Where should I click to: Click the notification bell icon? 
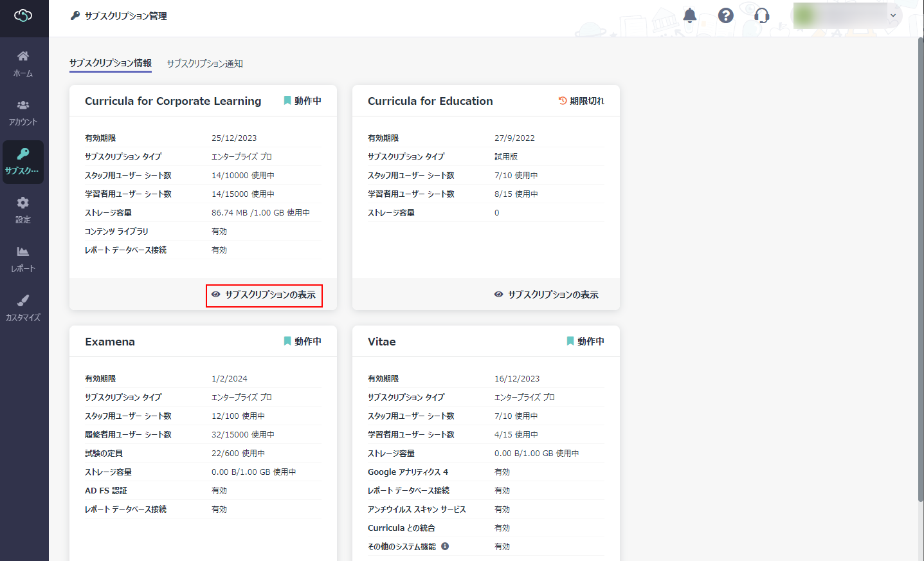coord(690,15)
